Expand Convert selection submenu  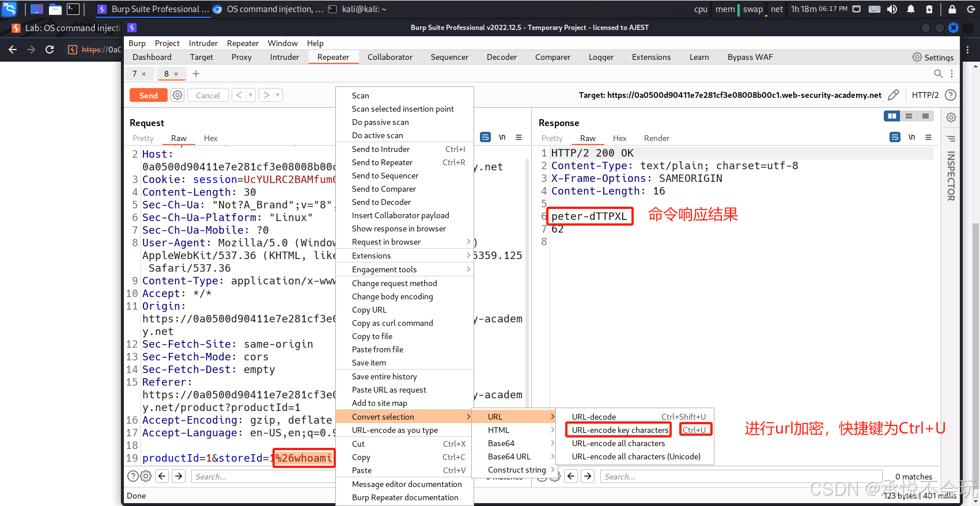point(404,417)
